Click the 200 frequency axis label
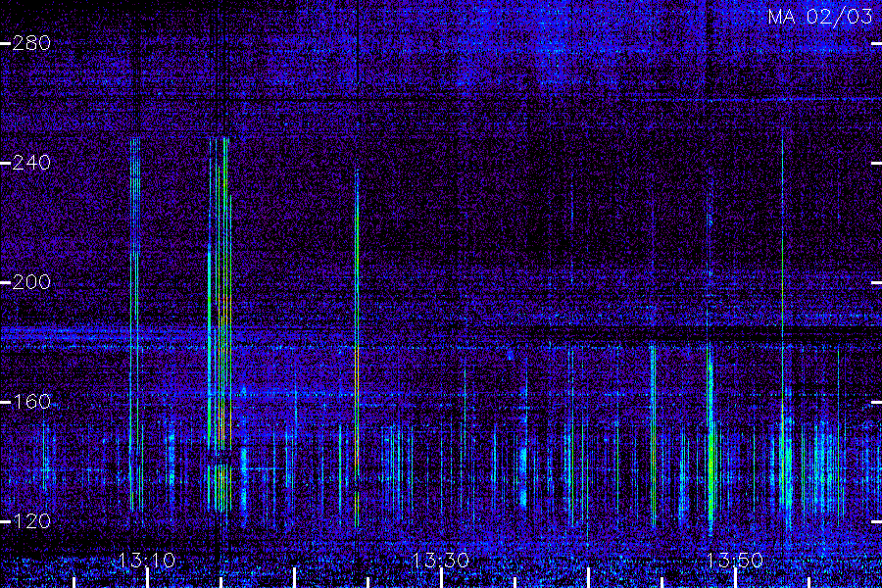 tap(31, 282)
